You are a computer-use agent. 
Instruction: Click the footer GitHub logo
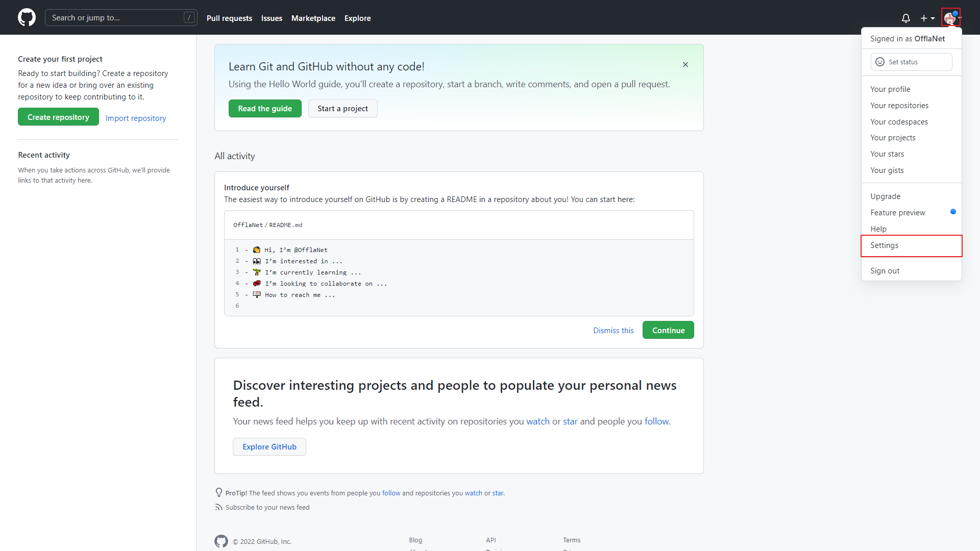221,541
